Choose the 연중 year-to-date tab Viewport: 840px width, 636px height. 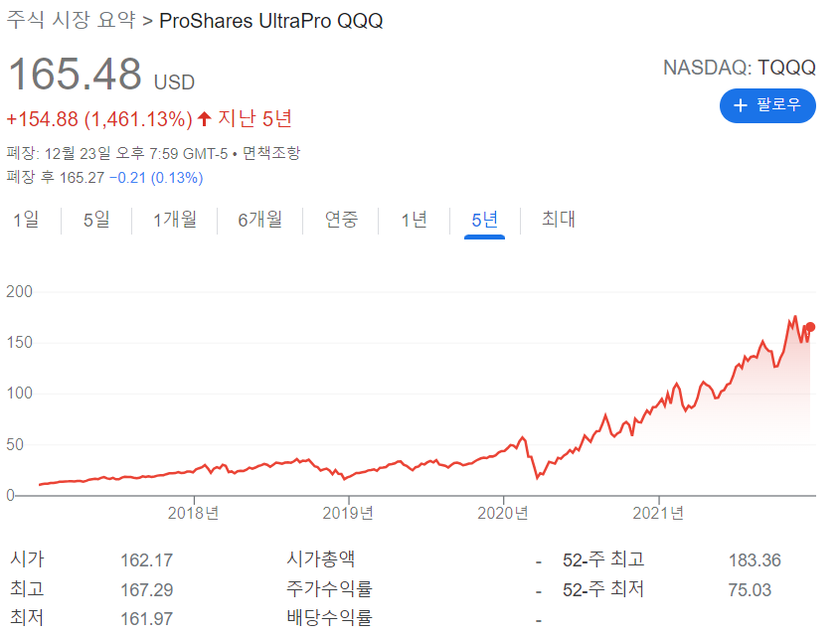pyautogui.click(x=341, y=220)
